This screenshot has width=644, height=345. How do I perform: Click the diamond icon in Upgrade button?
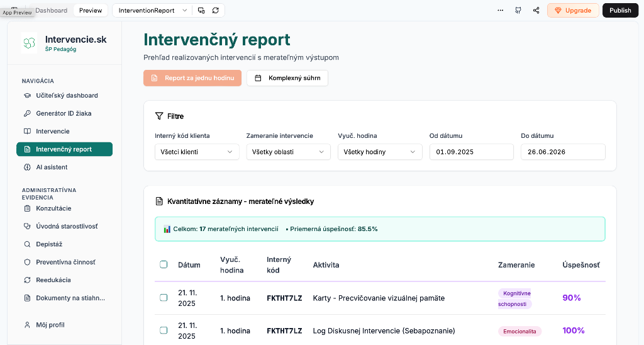pos(558,11)
